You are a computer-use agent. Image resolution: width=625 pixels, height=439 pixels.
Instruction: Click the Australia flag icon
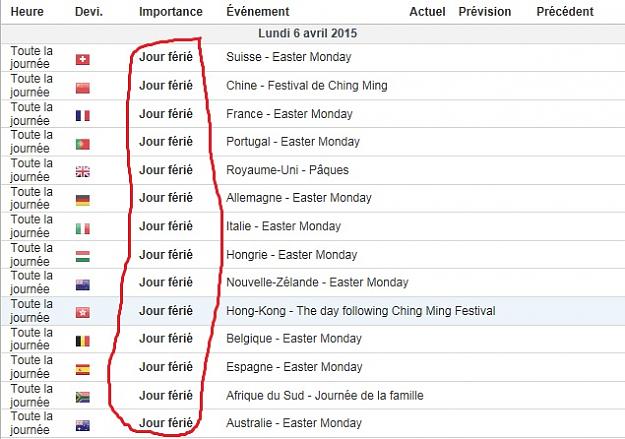point(83,425)
